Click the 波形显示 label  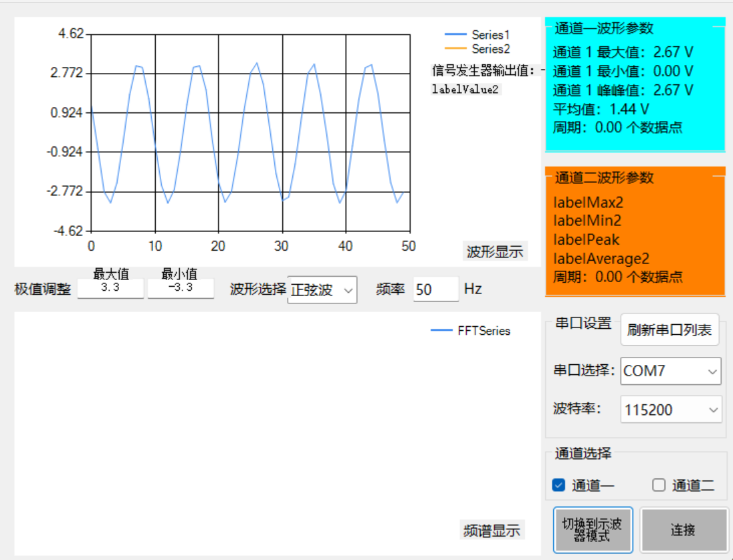click(x=496, y=252)
